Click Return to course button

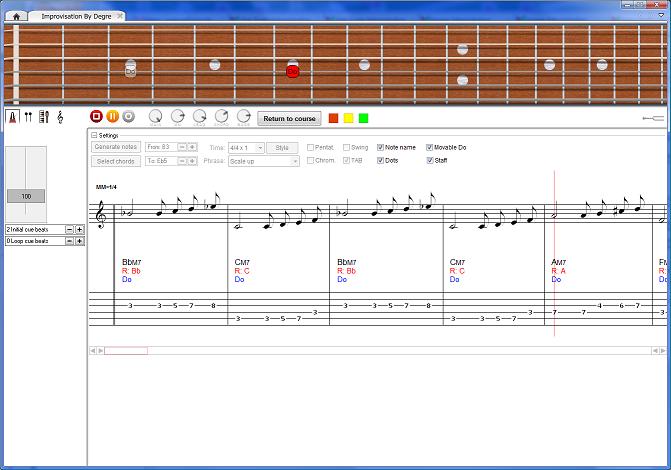point(289,118)
